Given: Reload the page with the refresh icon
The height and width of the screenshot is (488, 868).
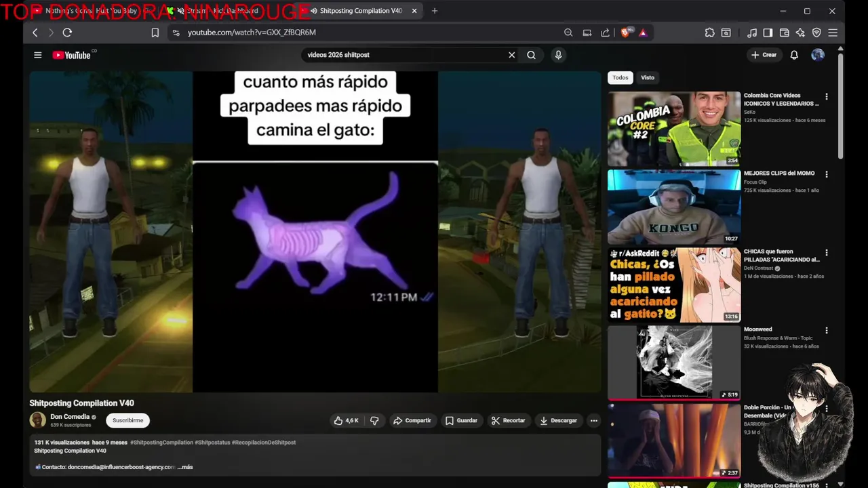Looking at the screenshot, I should [x=67, y=33].
